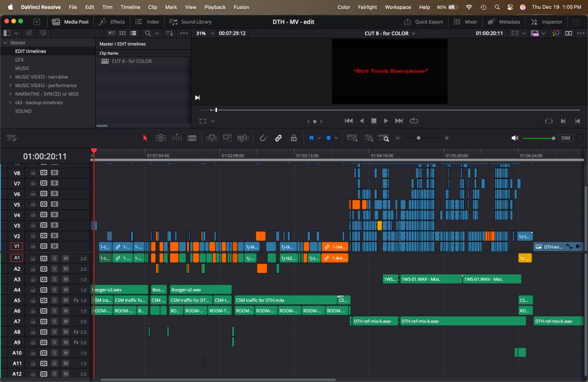The image size is (588, 382).
Task: Activate Dynamic Trim Mode tool
Action: 176,138
